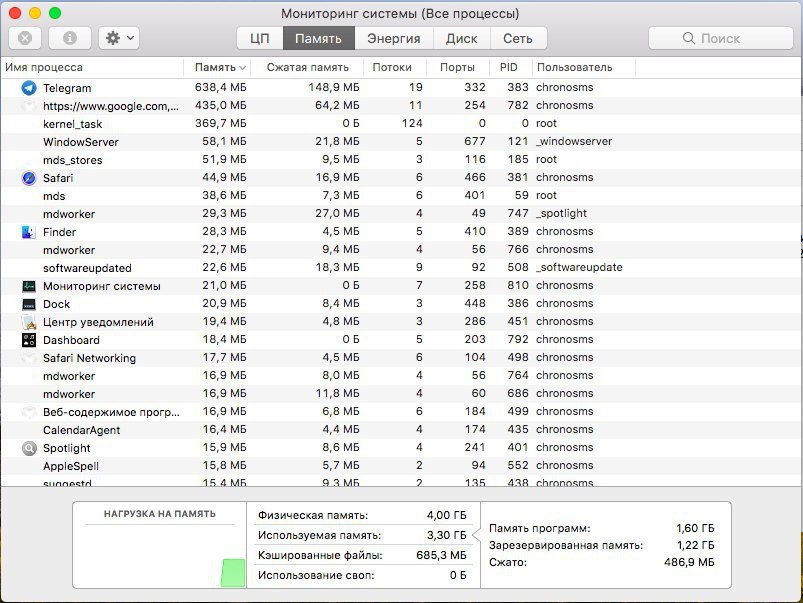The image size is (803, 603).
Task: Select the AppleSpell process row
Action: (x=401, y=466)
